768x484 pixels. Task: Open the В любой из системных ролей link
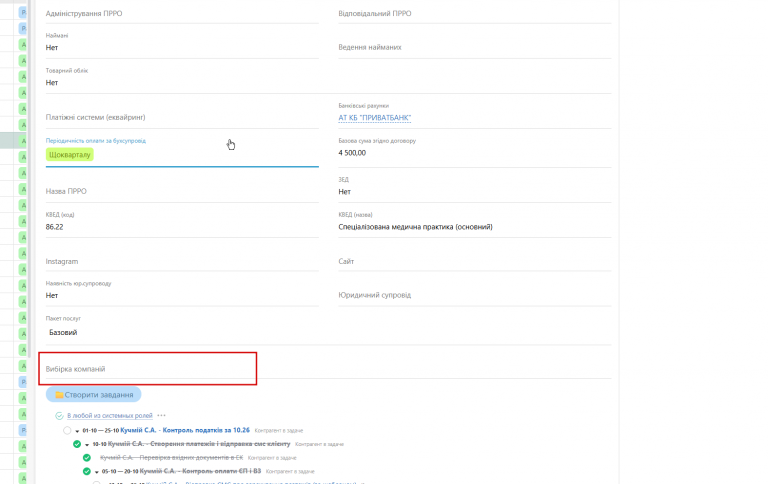tap(110, 415)
